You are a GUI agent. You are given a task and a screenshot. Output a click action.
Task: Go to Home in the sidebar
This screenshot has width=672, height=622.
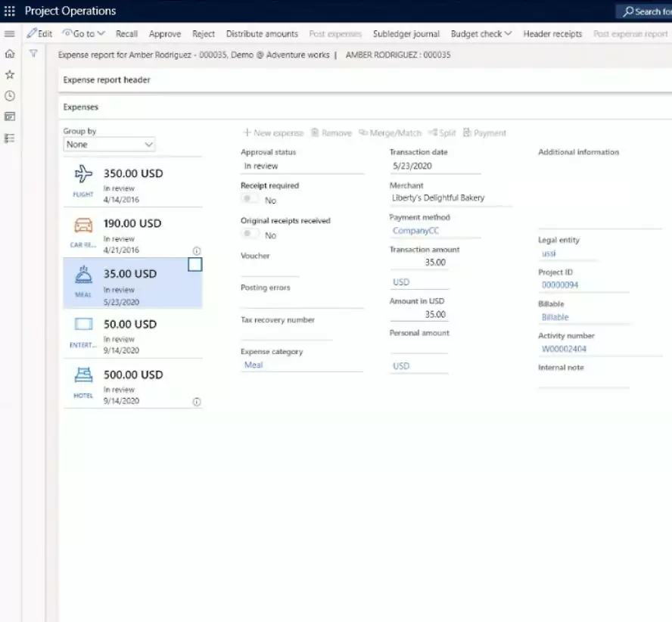(x=10, y=54)
